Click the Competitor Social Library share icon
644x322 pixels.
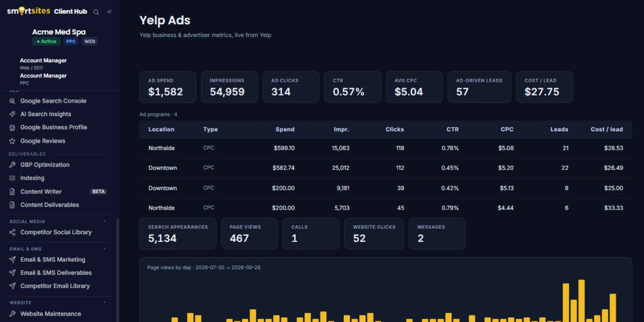(12, 232)
